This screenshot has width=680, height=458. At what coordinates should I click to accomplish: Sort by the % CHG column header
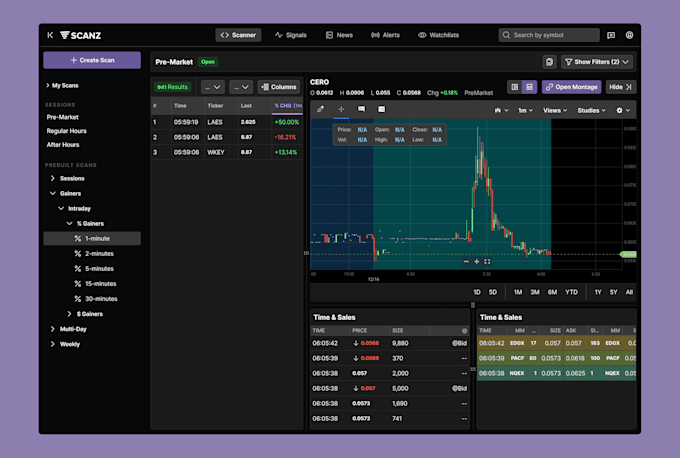[288, 106]
